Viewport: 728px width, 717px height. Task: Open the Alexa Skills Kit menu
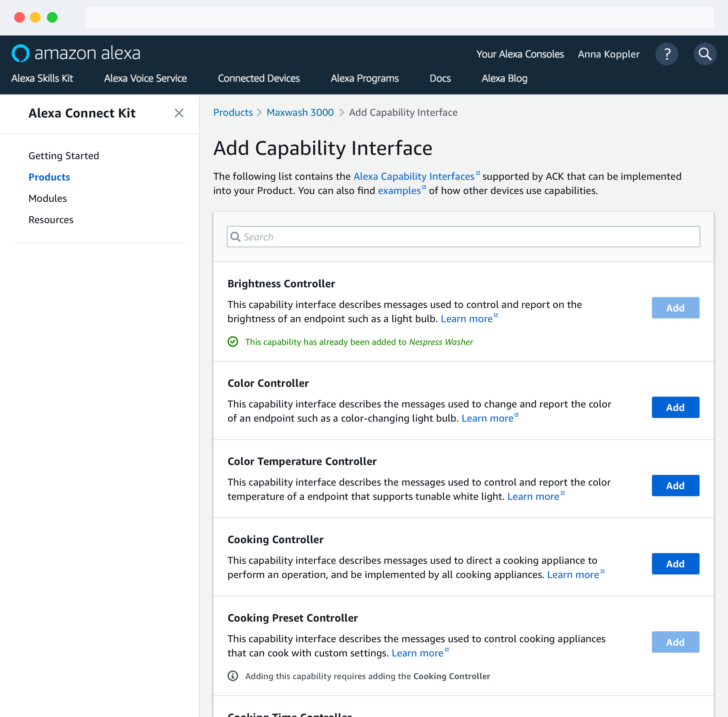click(42, 78)
